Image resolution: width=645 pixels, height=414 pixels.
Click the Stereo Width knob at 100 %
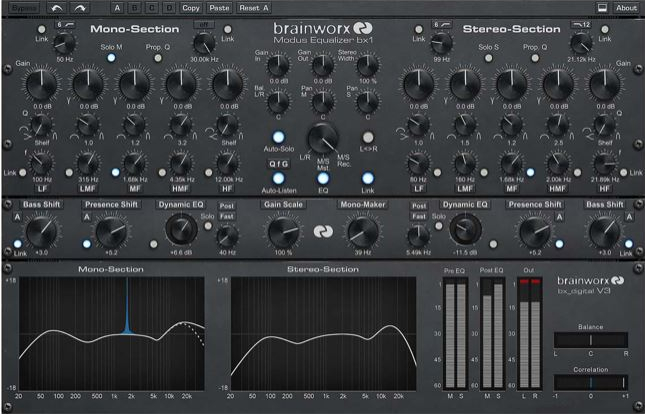[x=367, y=65]
